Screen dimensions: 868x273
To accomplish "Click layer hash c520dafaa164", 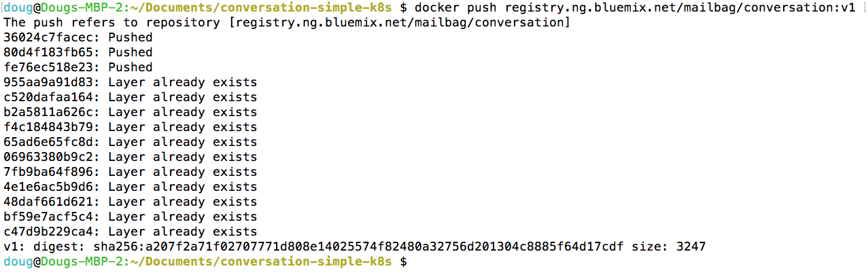I will click(48, 97).
